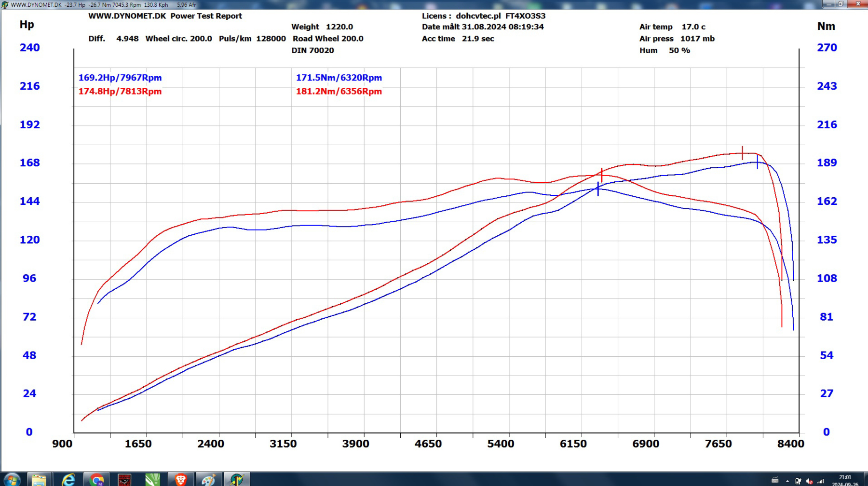This screenshot has height=486, width=868.
Task: Open the network signal strength indicator
Action: click(x=820, y=481)
